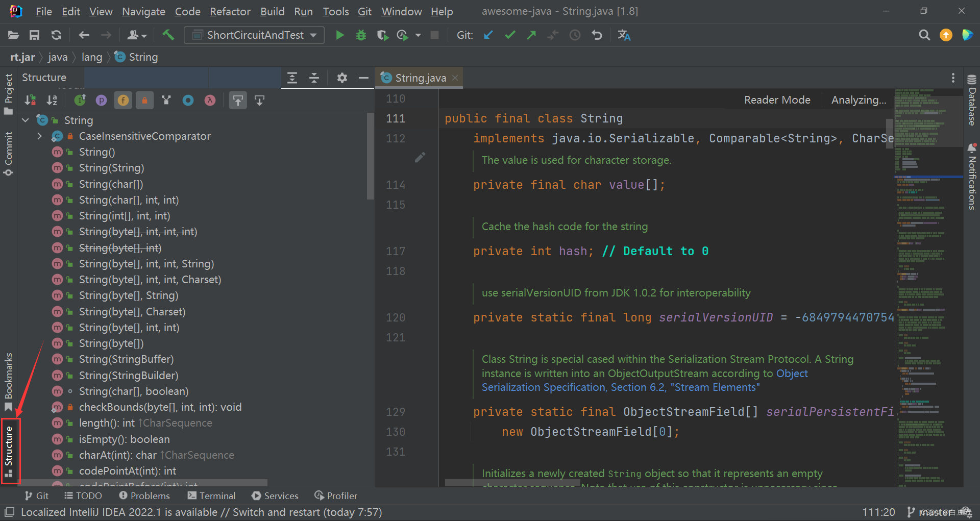Click the pencil icon in the gutter
Screen dimensions: 980x521
(x=420, y=158)
